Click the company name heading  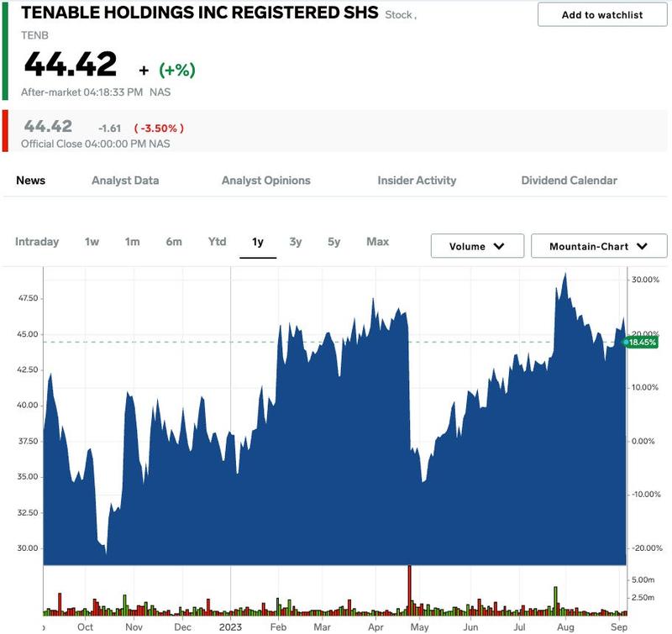click(x=200, y=13)
